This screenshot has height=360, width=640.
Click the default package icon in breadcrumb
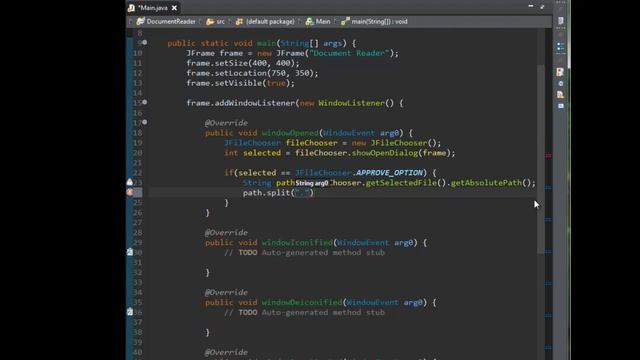click(239, 22)
